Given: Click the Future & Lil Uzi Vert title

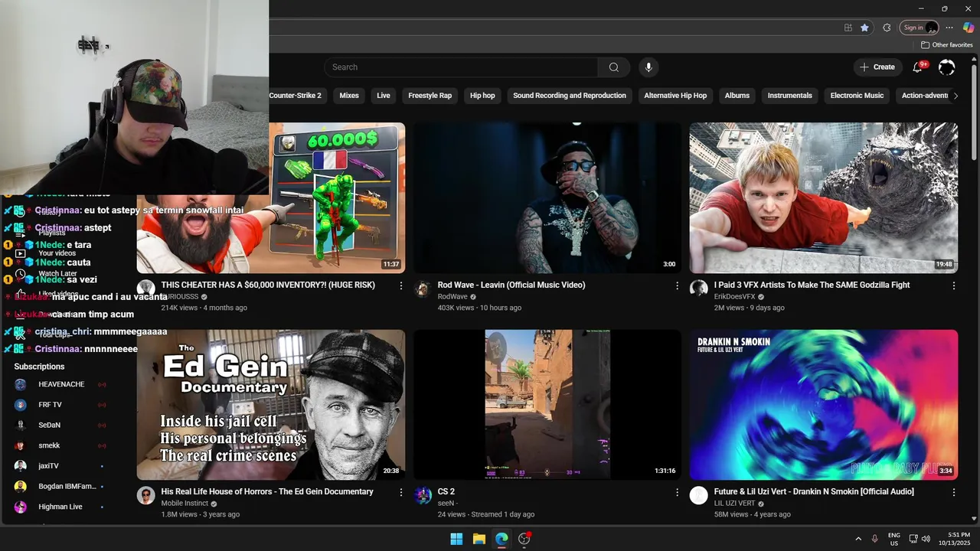Looking at the screenshot, I should 814,491.
